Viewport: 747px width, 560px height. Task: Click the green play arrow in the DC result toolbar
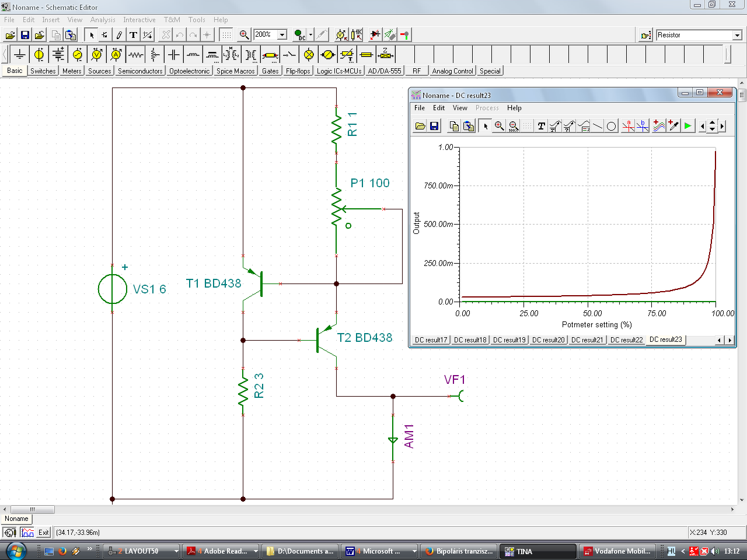[x=688, y=126]
